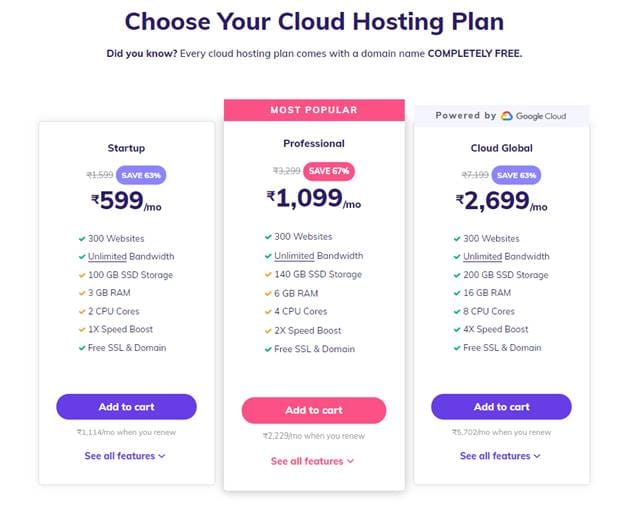The width and height of the screenshot is (628, 511).
Task: Click the yellow checkmark beside 3 GB RAM
Action: (82, 293)
